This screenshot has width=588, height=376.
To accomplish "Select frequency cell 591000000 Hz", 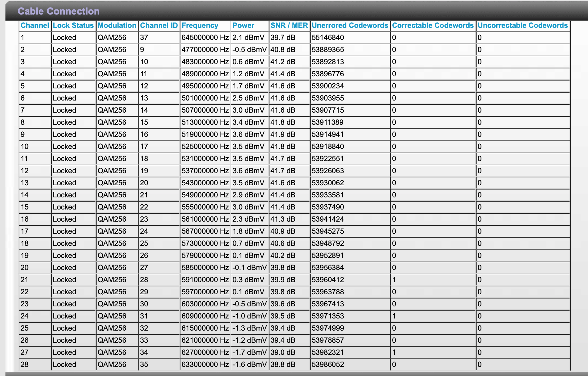I will click(205, 280).
